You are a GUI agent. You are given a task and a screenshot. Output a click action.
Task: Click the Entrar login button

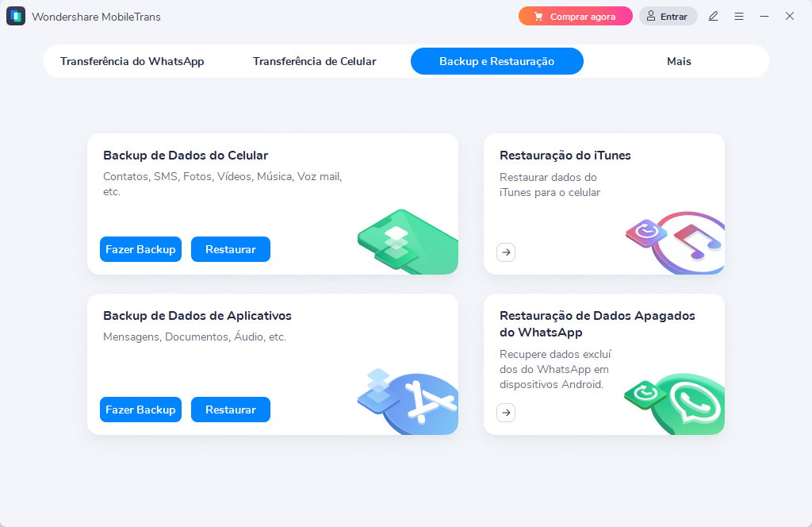pyautogui.click(x=668, y=16)
